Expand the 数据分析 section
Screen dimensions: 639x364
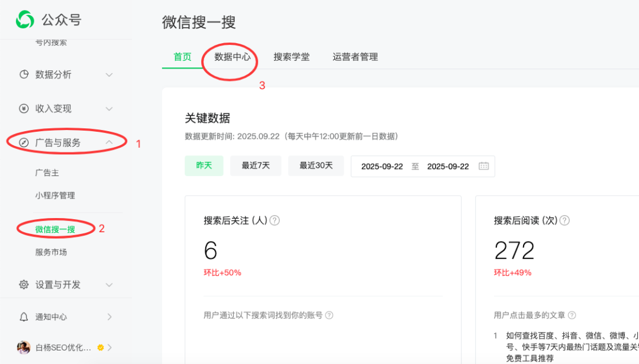(109, 75)
